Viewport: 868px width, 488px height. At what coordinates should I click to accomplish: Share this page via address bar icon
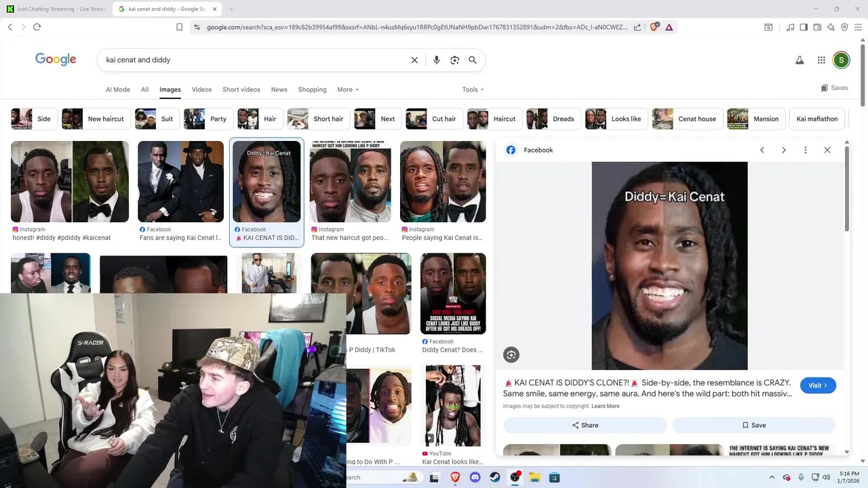click(x=637, y=27)
